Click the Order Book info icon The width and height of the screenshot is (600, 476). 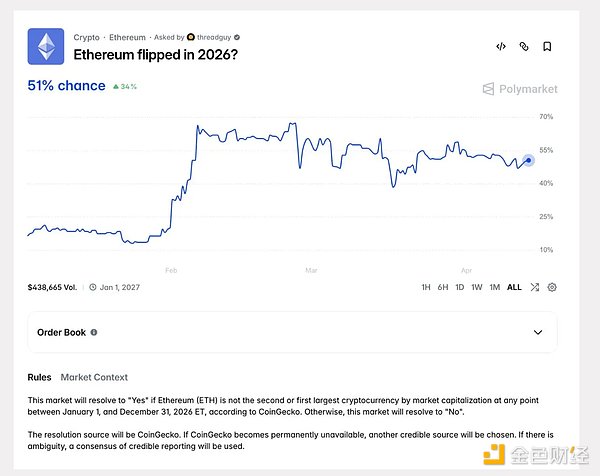point(94,332)
